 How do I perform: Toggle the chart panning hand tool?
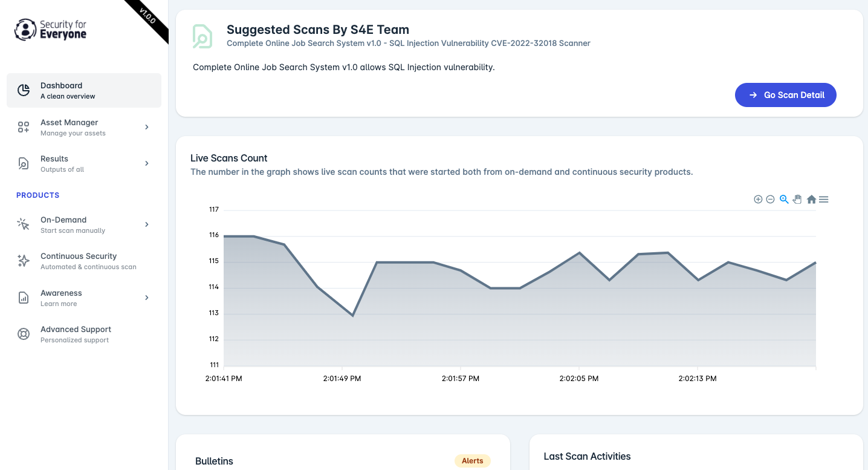(797, 199)
